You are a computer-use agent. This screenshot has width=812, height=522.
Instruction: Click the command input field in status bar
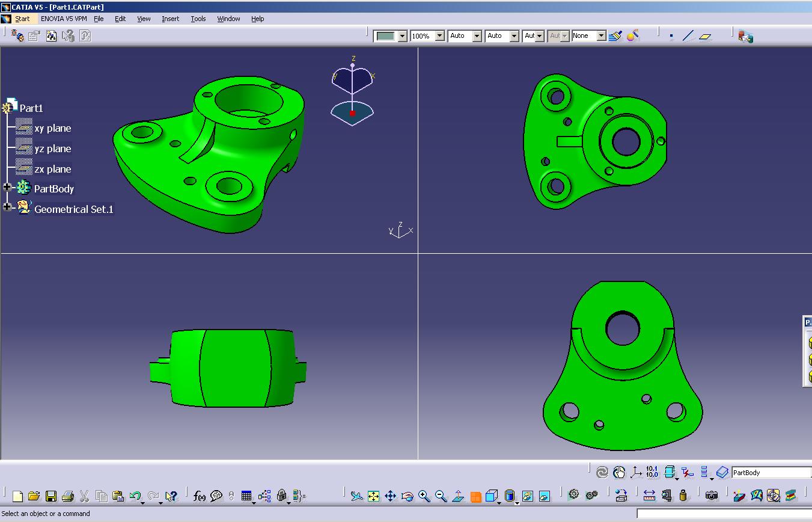coord(724,514)
